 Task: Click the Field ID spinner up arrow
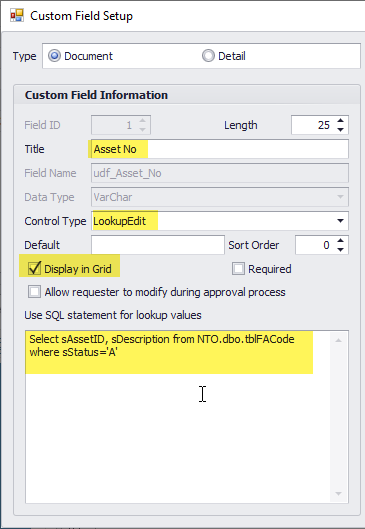coord(142,120)
